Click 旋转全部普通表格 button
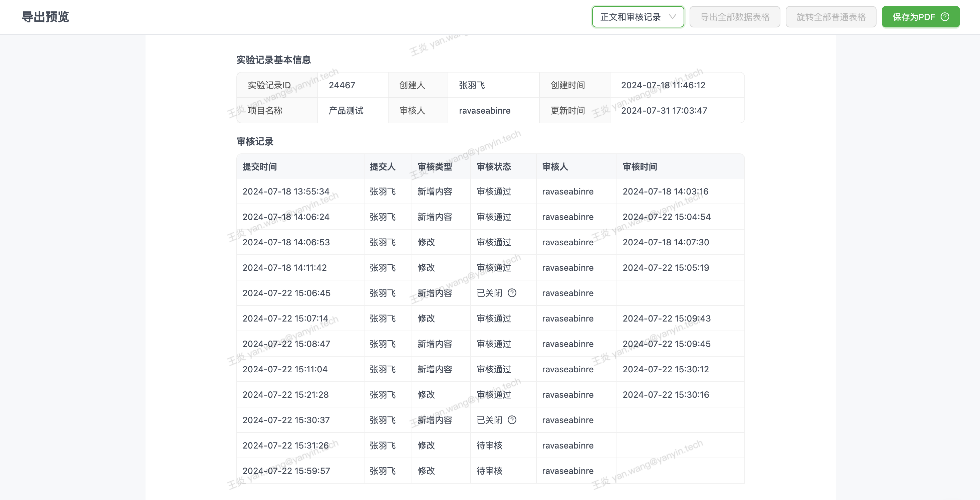Viewport: 980px width, 500px height. point(831,17)
